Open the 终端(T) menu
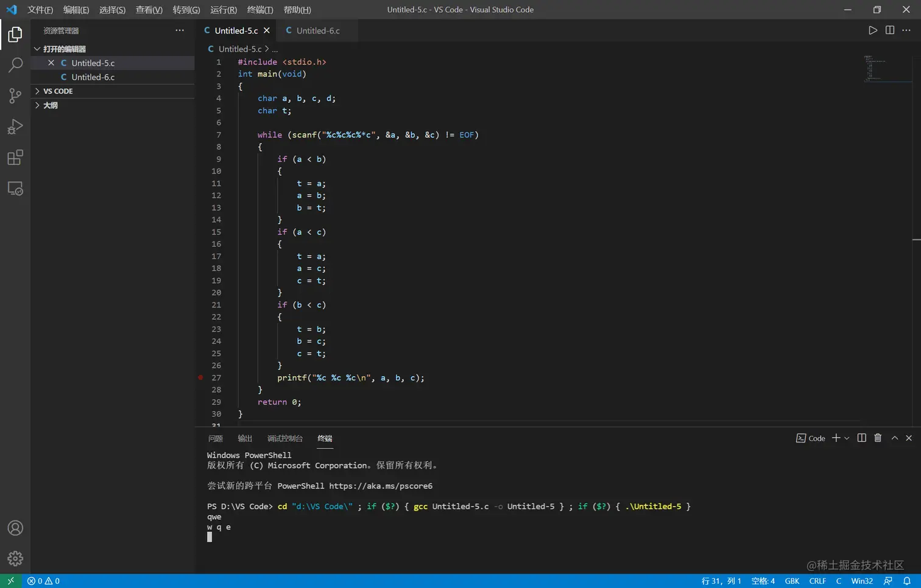Viewport: 921px width, 588px height. 260,10
